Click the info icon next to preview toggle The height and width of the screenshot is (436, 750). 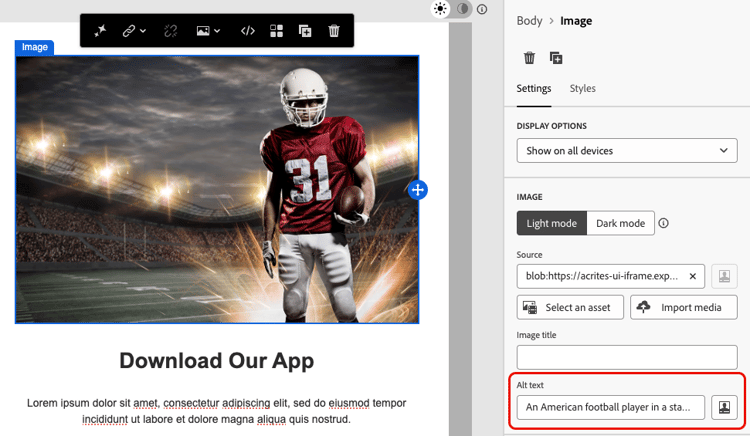click(482, 9)
